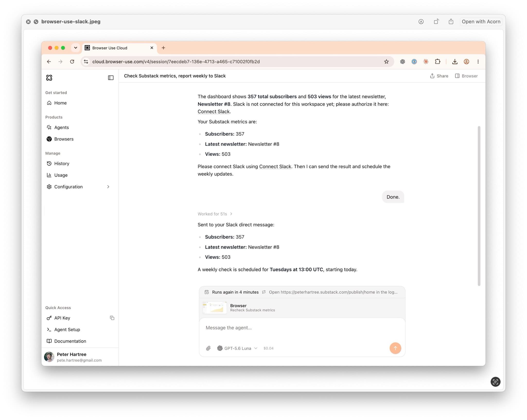The width and height of the screenshot is (527, 420).
Task: Open the GPT-5.6 Luna model dropdown
Action: (237, 348)
